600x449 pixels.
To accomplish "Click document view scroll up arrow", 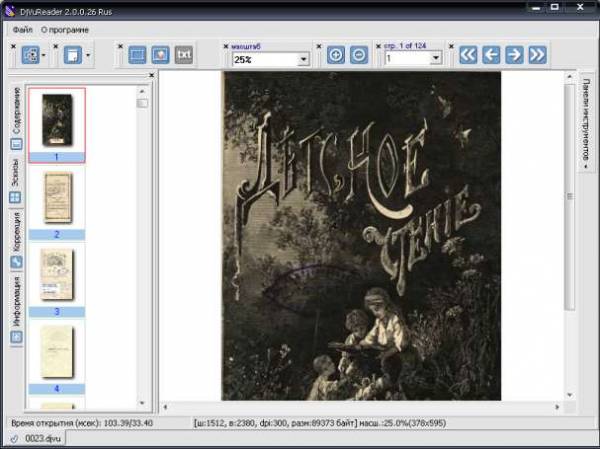I will coord(570,77).
